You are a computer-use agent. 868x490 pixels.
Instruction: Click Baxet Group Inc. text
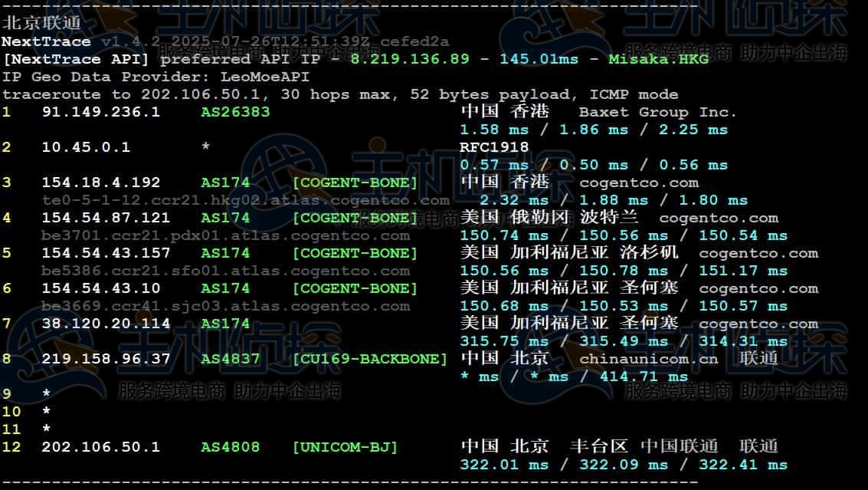click(x=657, y=112)
